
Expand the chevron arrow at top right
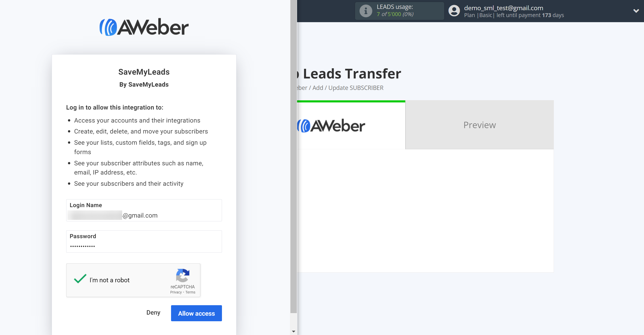(x=636, y=11)
